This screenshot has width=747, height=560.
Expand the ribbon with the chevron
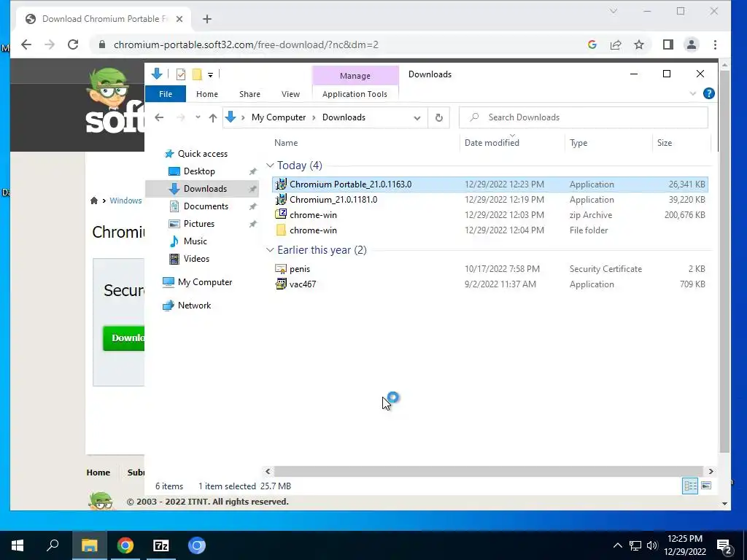[x=693, y=94]
